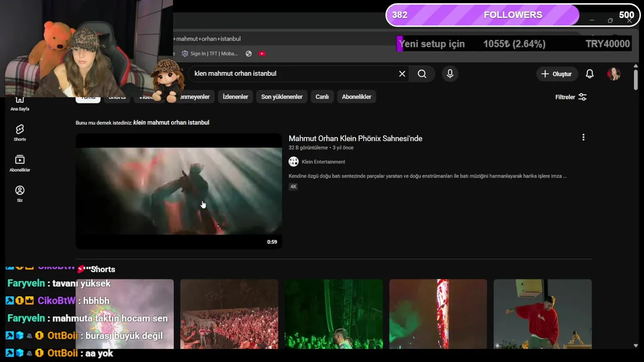The width and height of the screenshot is (644, 362).
Task: Click the browser address bar URL
Action: click(207, 39)
